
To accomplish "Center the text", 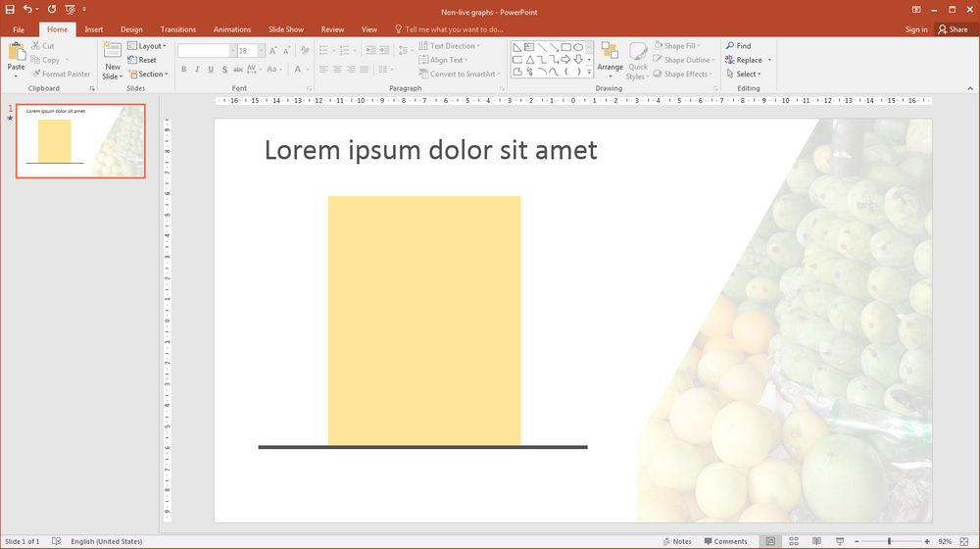I will coord(337,70).
